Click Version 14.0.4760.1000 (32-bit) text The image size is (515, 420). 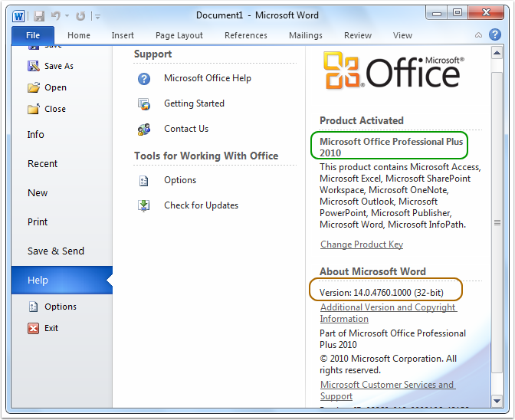tap(382, 293)
